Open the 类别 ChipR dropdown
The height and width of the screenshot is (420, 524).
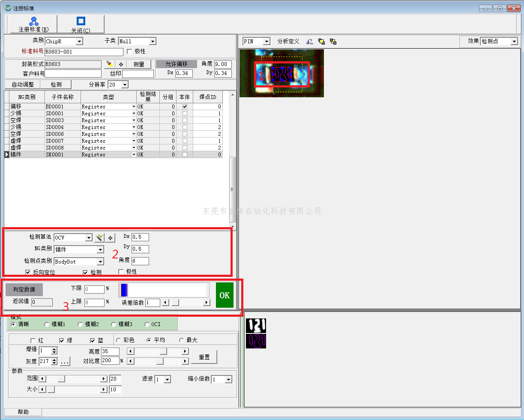[x=79, y=42]
